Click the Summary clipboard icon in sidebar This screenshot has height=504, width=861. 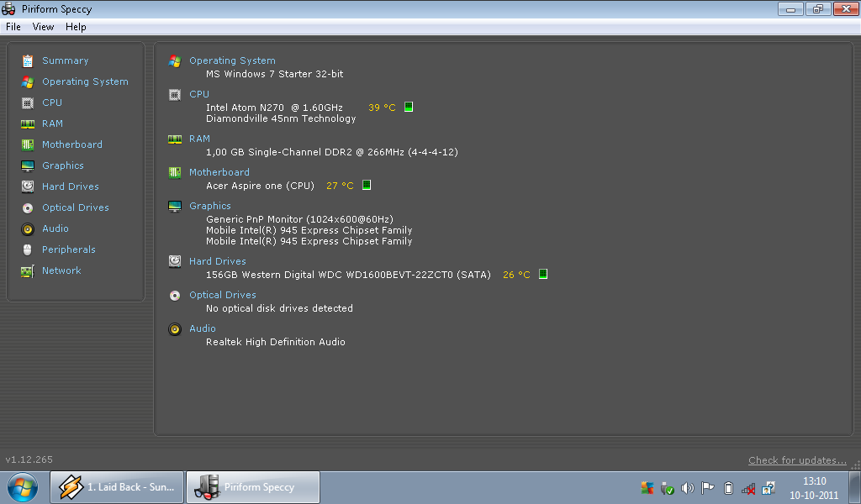[28, 60]
